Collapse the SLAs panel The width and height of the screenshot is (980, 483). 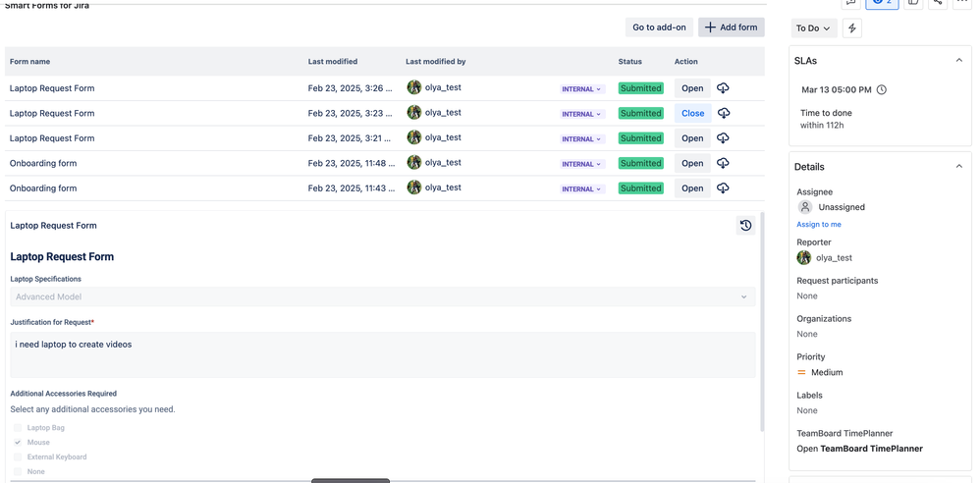(x=958, y=61)
